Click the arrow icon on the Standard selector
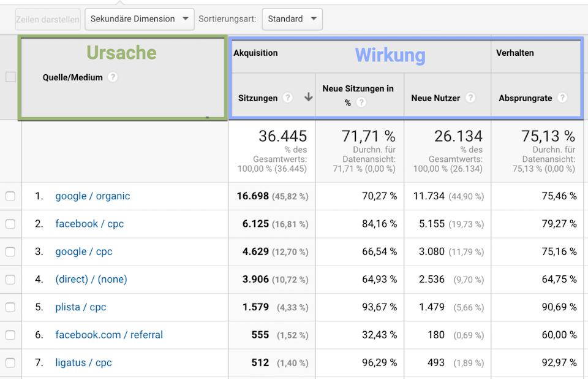This screenshot has height=379, width=588. (x=314, y=19)
